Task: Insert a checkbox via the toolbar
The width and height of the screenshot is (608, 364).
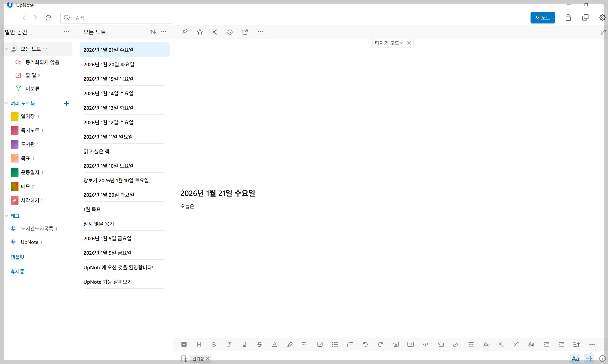Action: click(x=320, y=344)
